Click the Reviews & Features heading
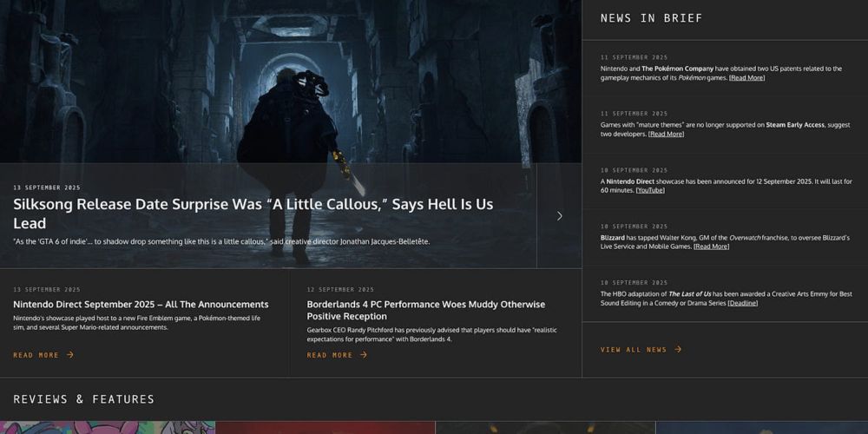The width and height of the screenshot is (868, 434). [x=83, y=399]
